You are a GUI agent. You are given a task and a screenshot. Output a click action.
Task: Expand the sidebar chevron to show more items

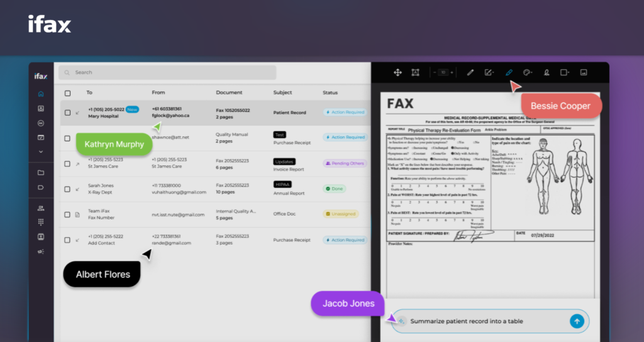(41, 152)
